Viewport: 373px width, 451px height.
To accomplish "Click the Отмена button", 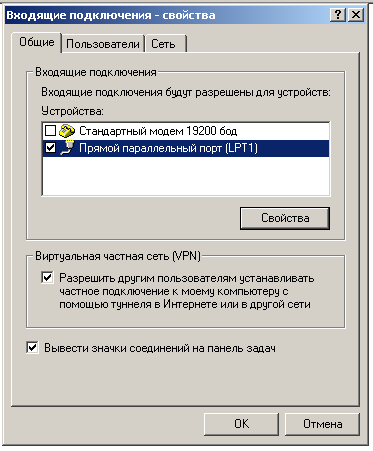I will click(x=322, y=424).
